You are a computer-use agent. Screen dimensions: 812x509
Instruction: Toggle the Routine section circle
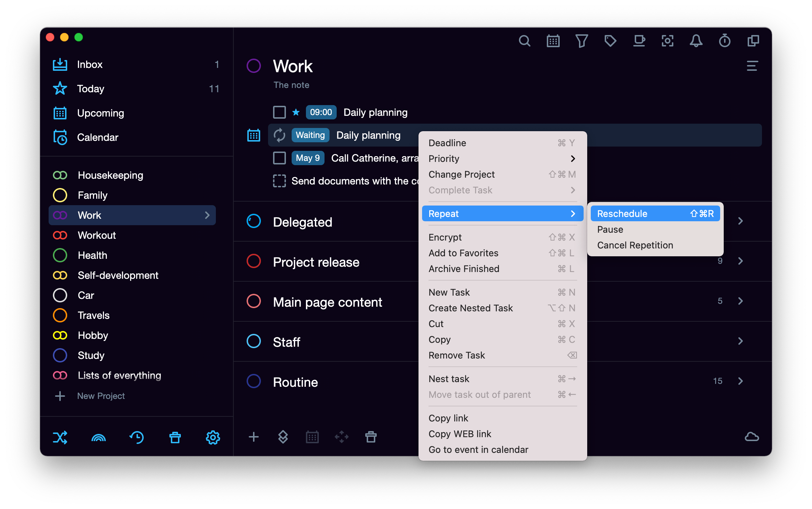pyautogui.click(x=253, y=381)
